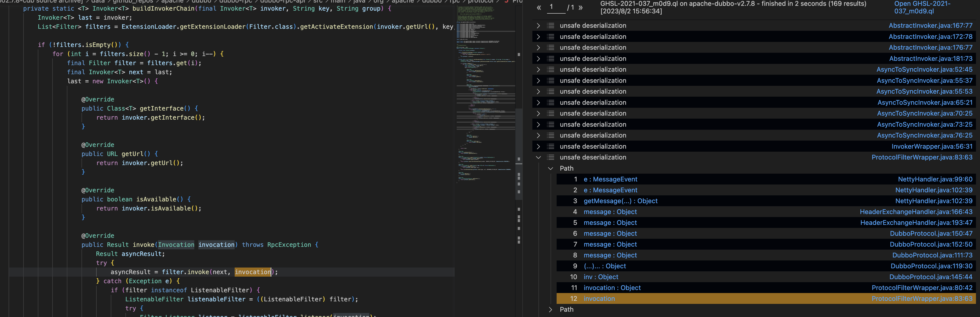The image size is (980, 317).
Task: Go to previous results page arrow
Action: tap(539, 7)
